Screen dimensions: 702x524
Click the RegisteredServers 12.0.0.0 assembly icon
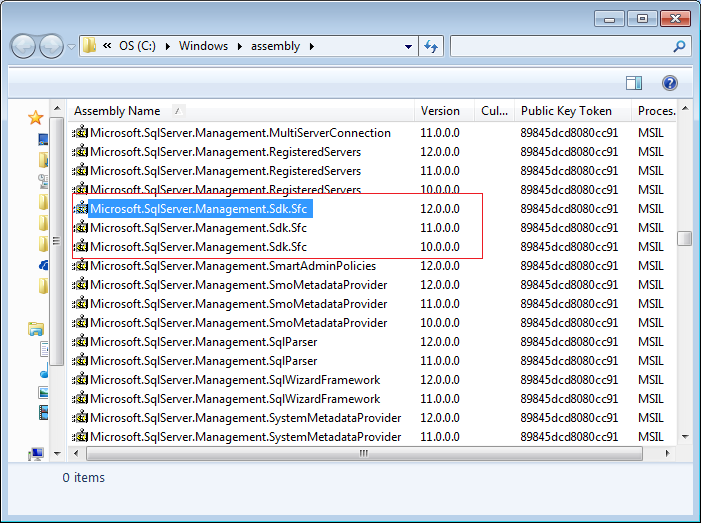click(80, 151)
